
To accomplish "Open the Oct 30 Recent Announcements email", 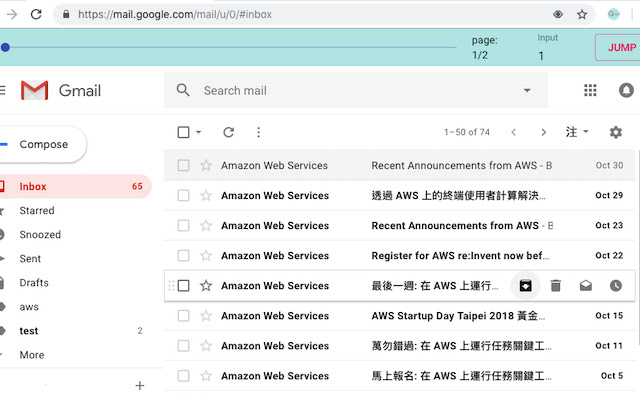I will tap(400, 165).
